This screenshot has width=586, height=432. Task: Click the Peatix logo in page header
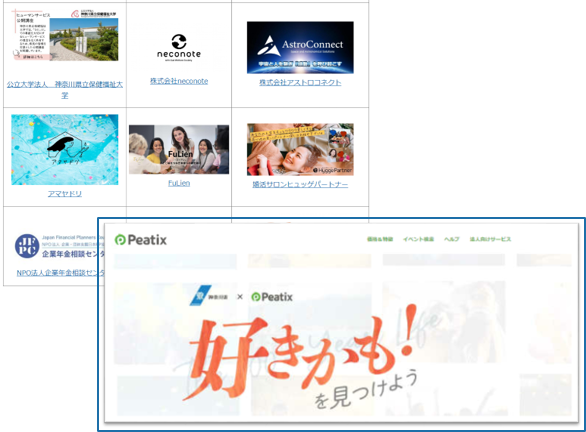141,240
